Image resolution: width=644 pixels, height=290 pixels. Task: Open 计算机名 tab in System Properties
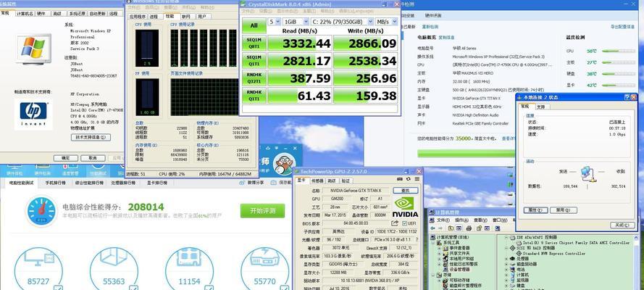tap(25, 14)
